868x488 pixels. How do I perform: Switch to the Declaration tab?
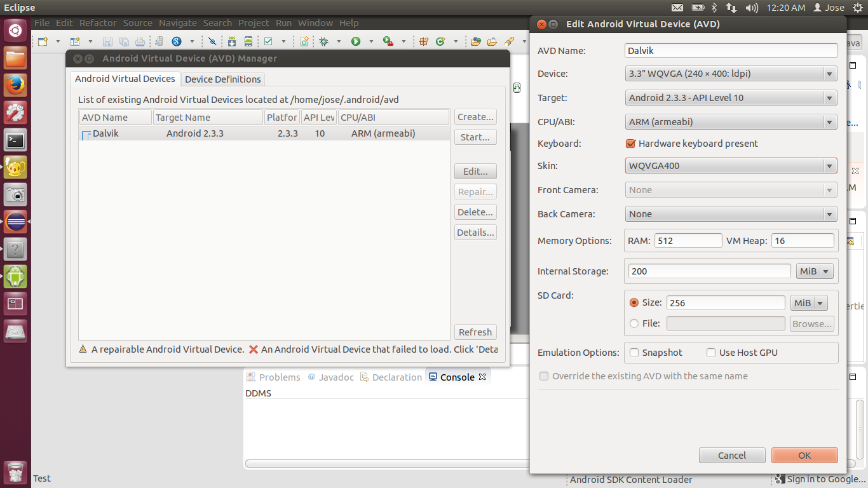(x=391, y=377)
